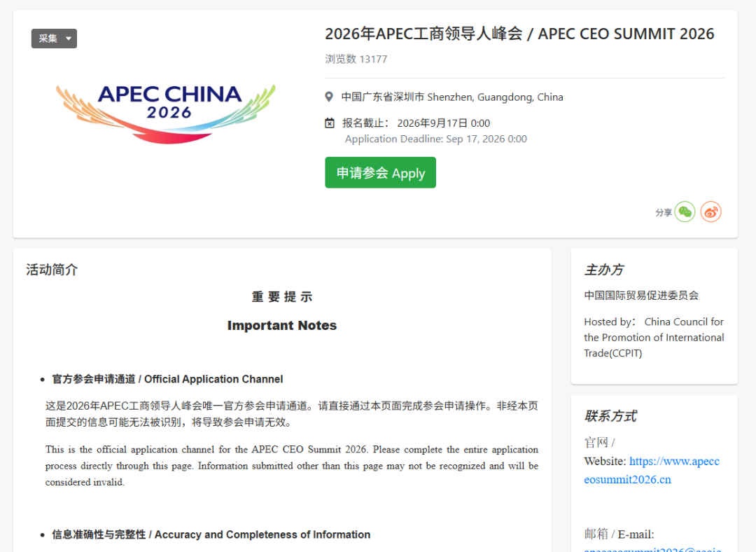Click the 活动简介 section heading
756x552 pixels.
pos(52,270)
